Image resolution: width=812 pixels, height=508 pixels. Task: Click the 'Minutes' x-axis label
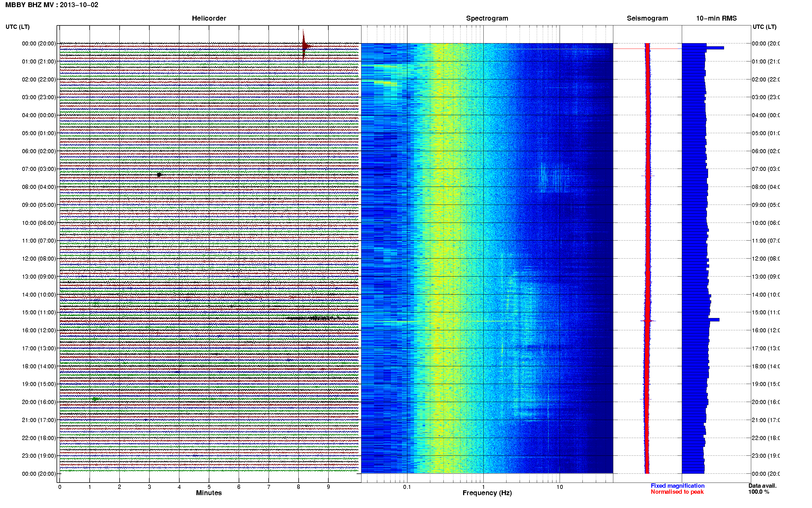pos(209,493)
